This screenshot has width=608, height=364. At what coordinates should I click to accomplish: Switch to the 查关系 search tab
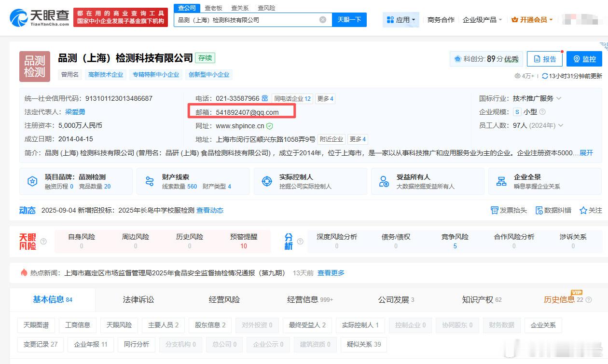click(240, 8)
